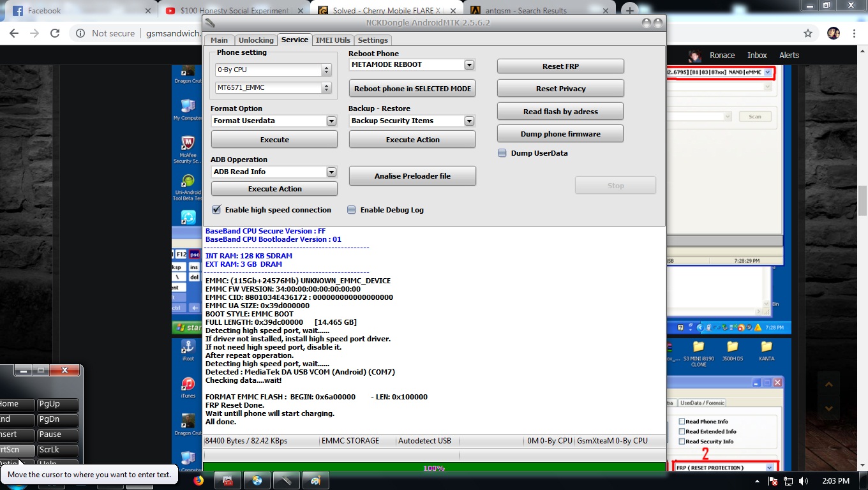
Task: Click the volume speaker tray icon
Action: click(803, 480)
